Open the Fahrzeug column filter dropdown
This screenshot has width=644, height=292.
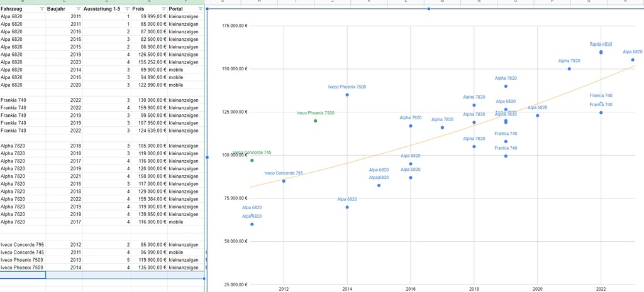tap(42, 9)
